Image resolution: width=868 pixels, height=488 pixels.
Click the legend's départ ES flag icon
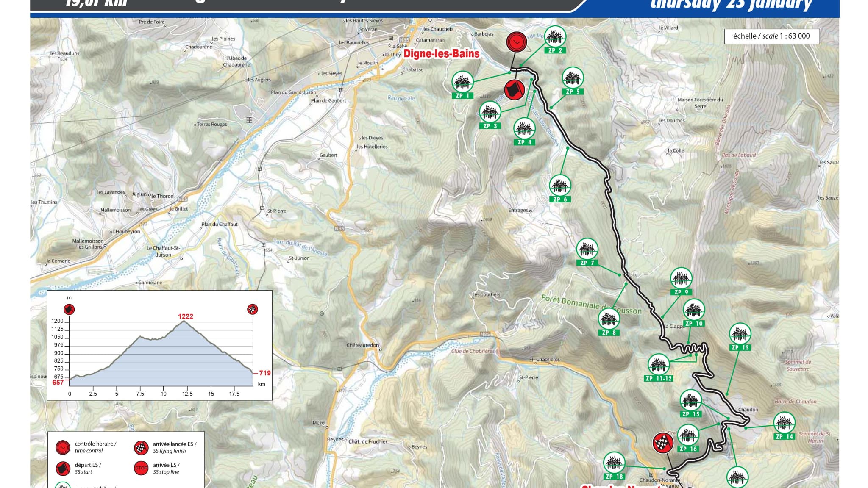[x=63, y=468]
